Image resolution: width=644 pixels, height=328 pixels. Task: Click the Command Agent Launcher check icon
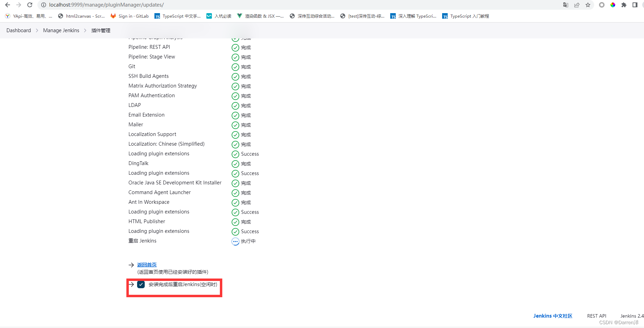tap(235, 193)
